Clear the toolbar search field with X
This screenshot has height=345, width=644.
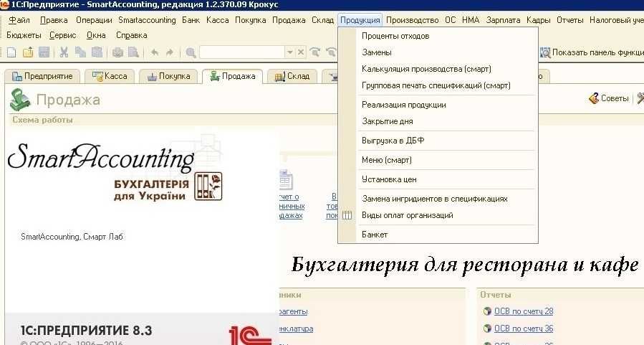(301, 52)
